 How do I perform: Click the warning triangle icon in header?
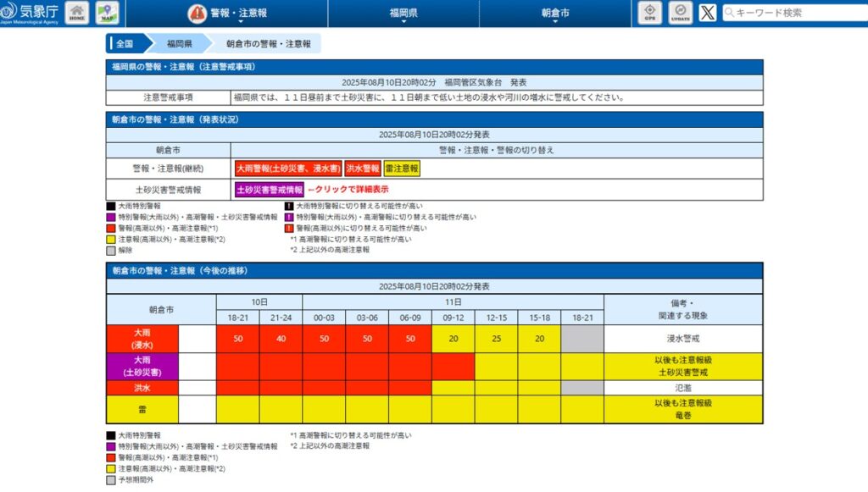point(197,14)
